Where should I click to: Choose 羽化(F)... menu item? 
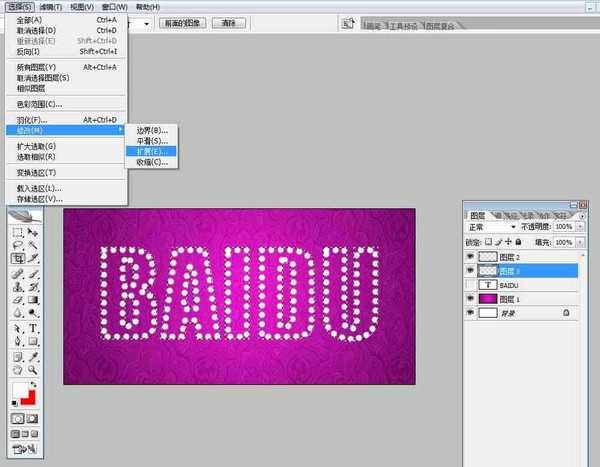[x=66, y=120]
